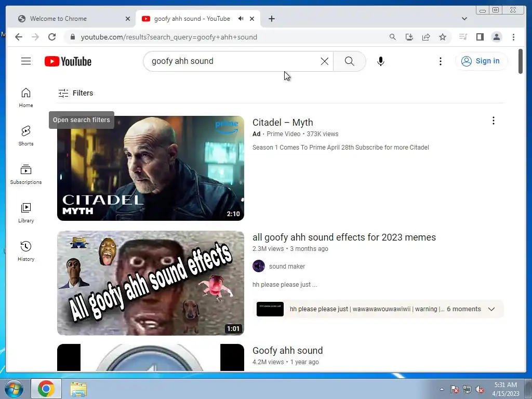Open more options for Citadel ad
The width and height of the screenshot is (532, 399).
click(x=494, y=121)
